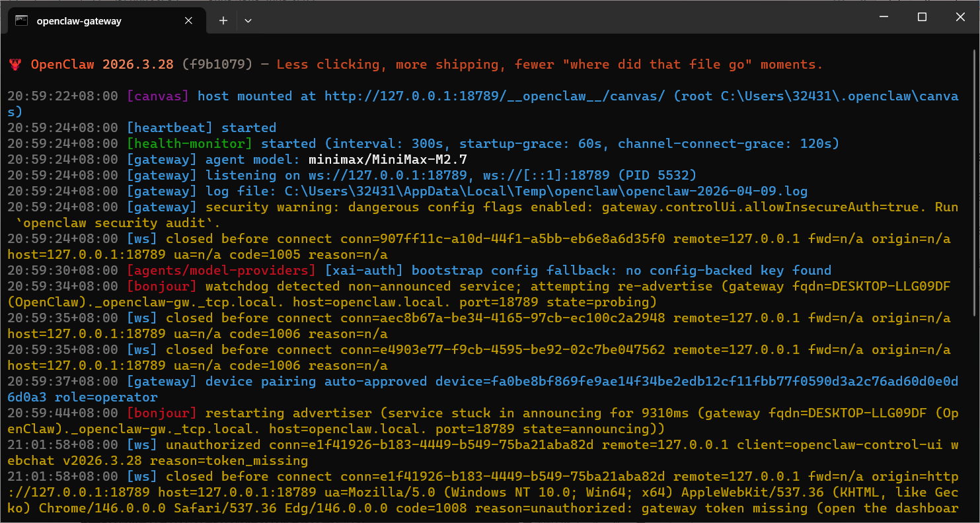980x523 pixels.
Task: Maximize the terminal window
Action: tap(922, 17)
